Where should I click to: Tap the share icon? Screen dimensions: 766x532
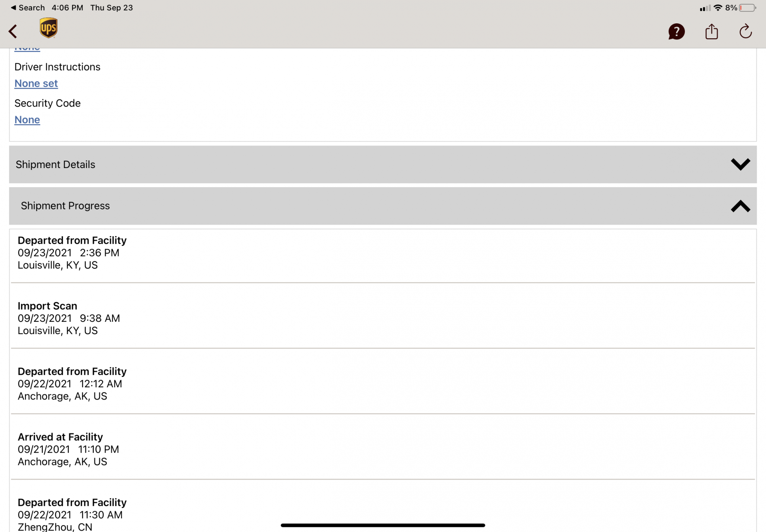click(711, 31)
